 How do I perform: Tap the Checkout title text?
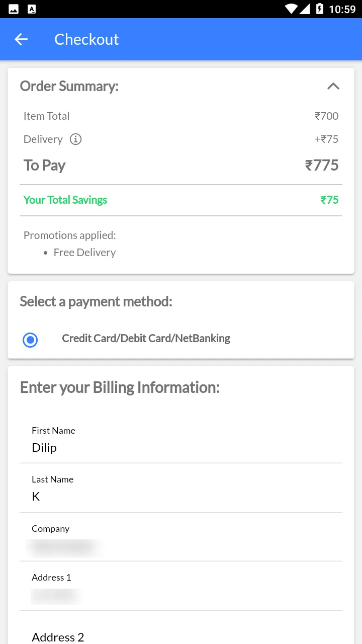click(86, 39)
